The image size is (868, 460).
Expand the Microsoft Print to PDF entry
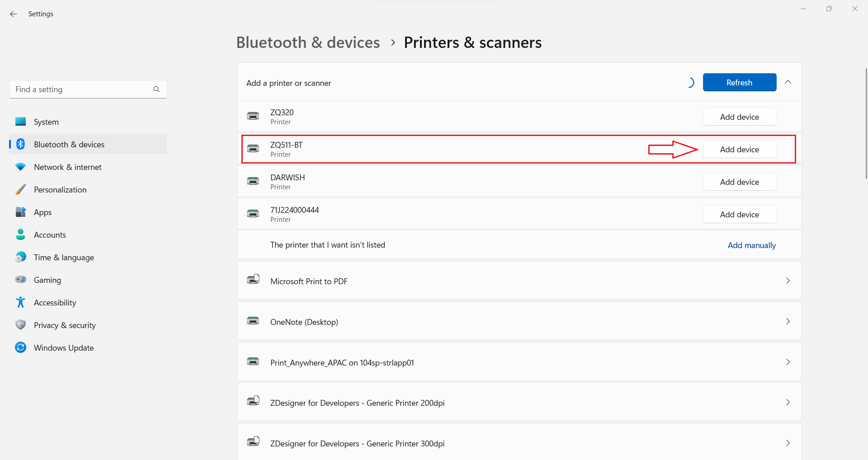(788, 281)
